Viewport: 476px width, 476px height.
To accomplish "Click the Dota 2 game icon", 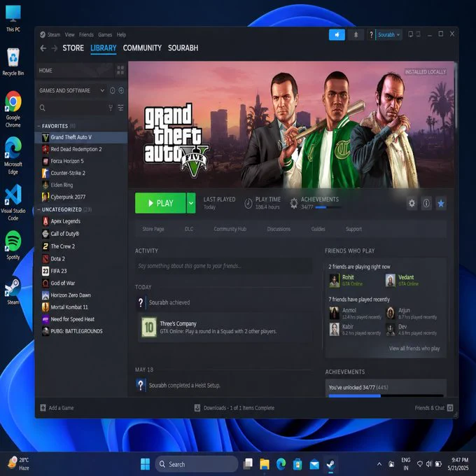I will (45, 258).
